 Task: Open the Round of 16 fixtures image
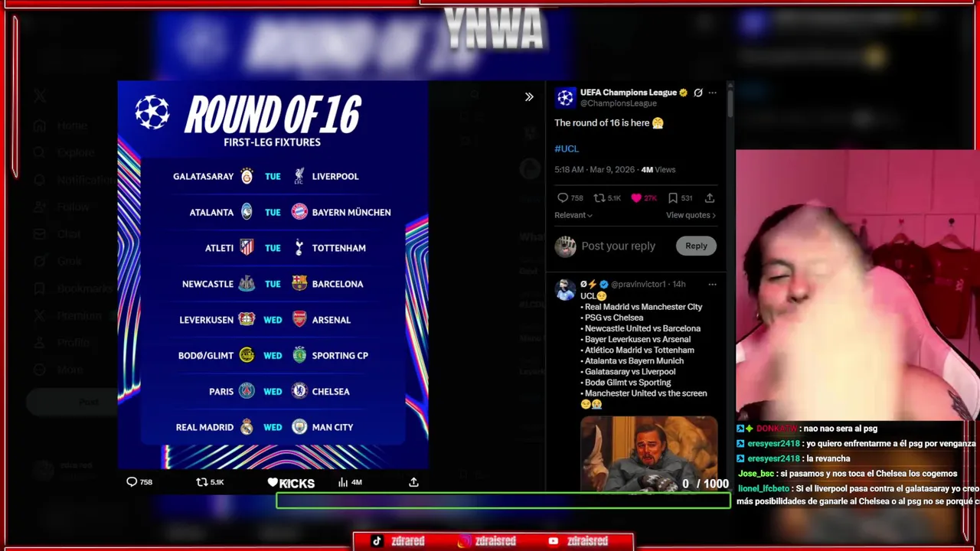(x=273, y=275)
